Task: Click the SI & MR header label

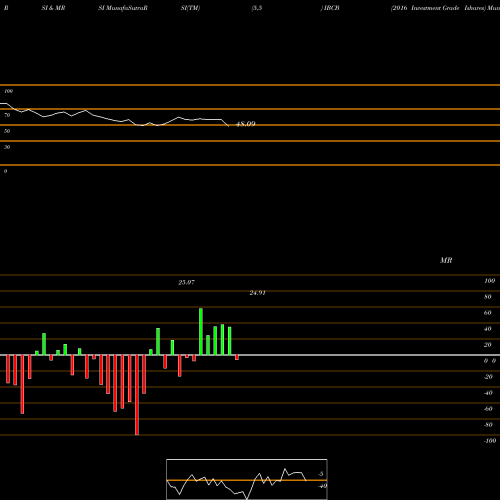Action: [x=53, y=8]
